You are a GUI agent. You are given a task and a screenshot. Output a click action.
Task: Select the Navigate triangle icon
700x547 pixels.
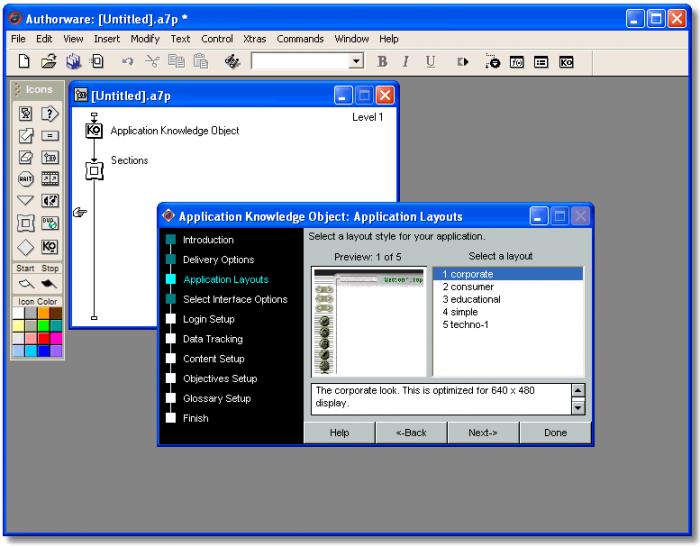(25, 200)
